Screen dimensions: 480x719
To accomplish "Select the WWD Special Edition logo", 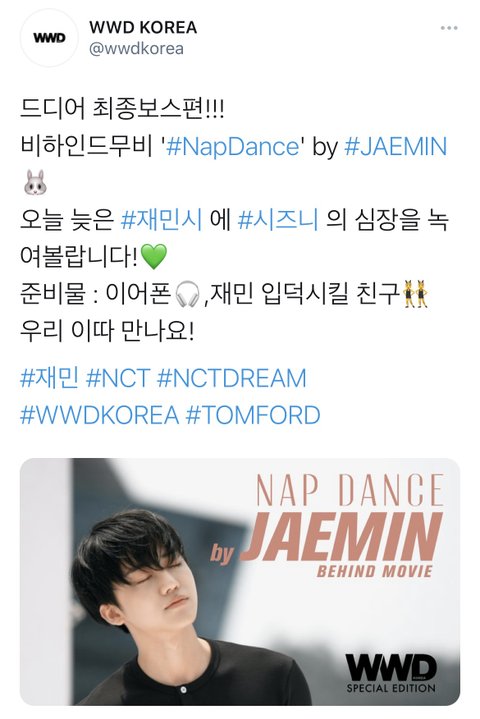I will [391, 673].
